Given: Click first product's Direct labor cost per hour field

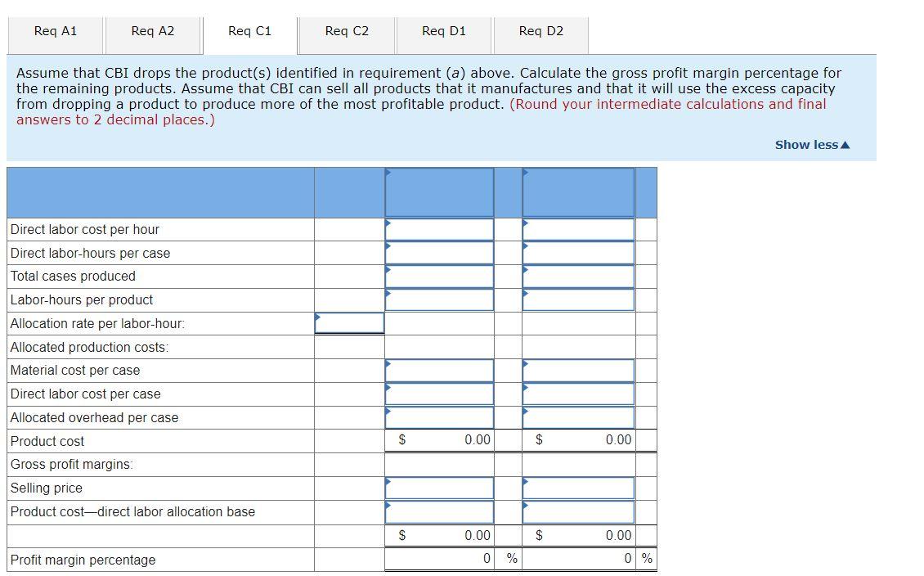Looking at the screenshot, I should (439, 229).
